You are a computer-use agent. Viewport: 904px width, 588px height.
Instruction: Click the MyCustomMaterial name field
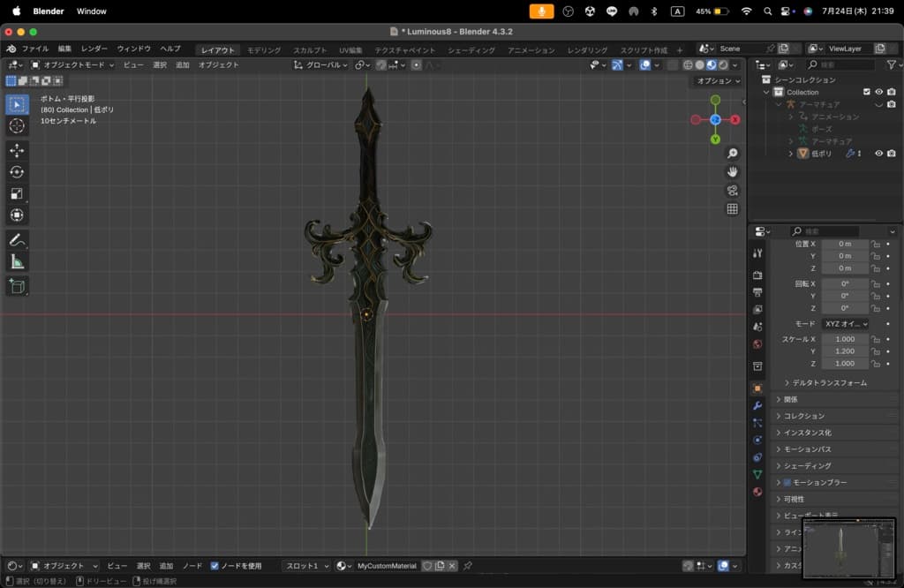tap(387, 566)
